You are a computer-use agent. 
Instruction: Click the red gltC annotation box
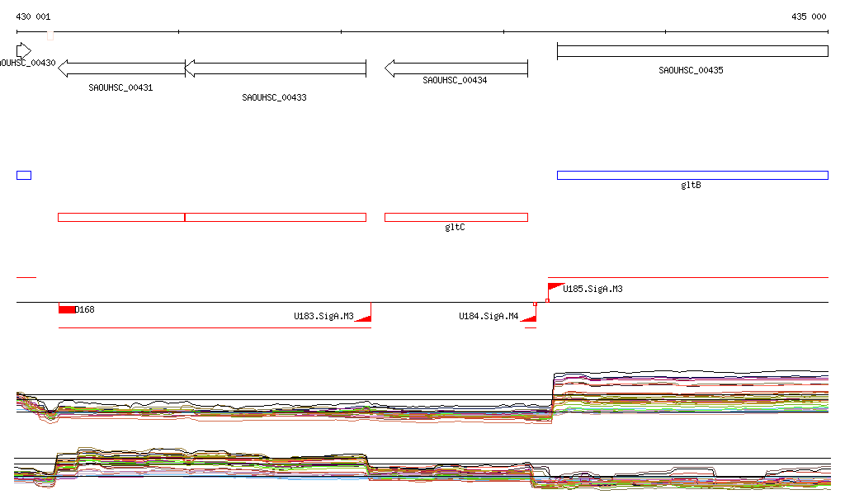456,218
